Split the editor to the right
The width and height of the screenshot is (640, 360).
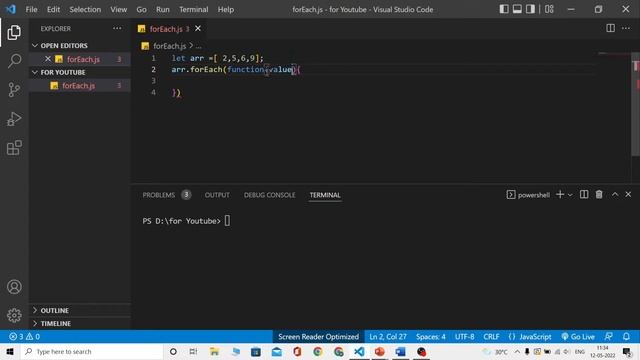coord(610,28)
